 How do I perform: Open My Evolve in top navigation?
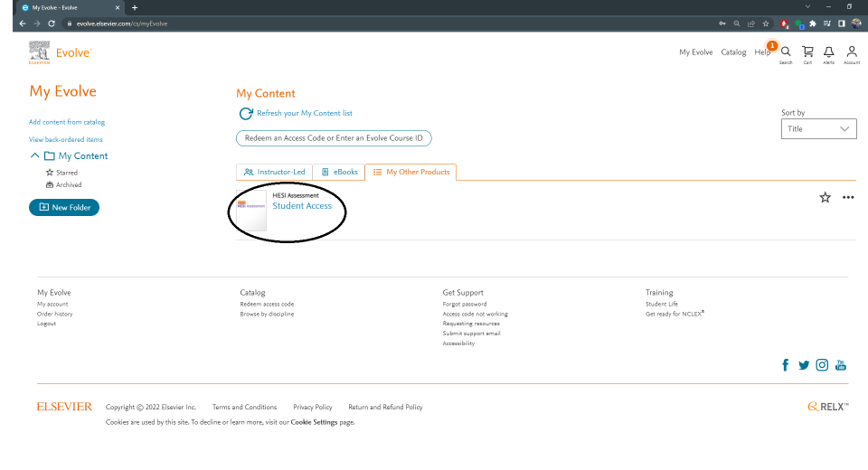(696, 52)
